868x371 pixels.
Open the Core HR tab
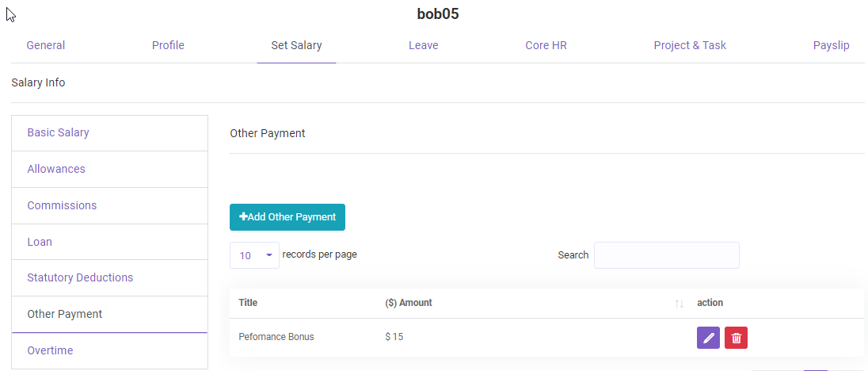(546, 45)
